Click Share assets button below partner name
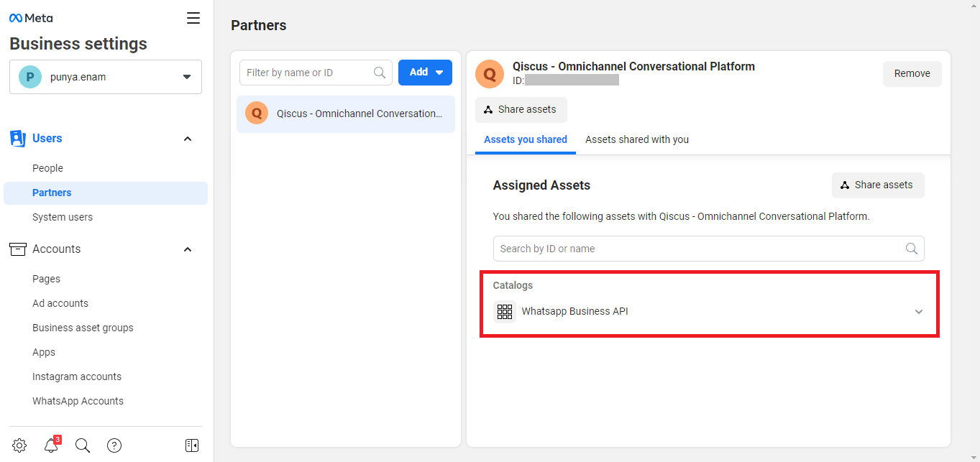This screenshot has height=462, width=980. click(x=521, y=110)
